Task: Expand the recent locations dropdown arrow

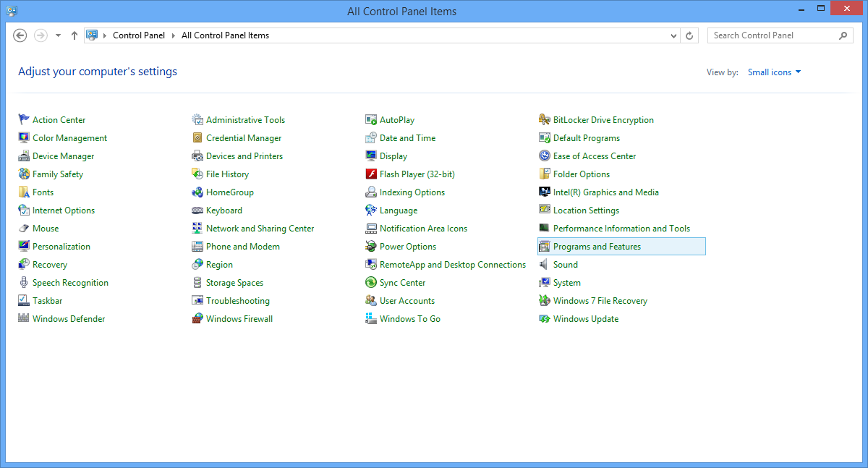Action: point(58,35)
